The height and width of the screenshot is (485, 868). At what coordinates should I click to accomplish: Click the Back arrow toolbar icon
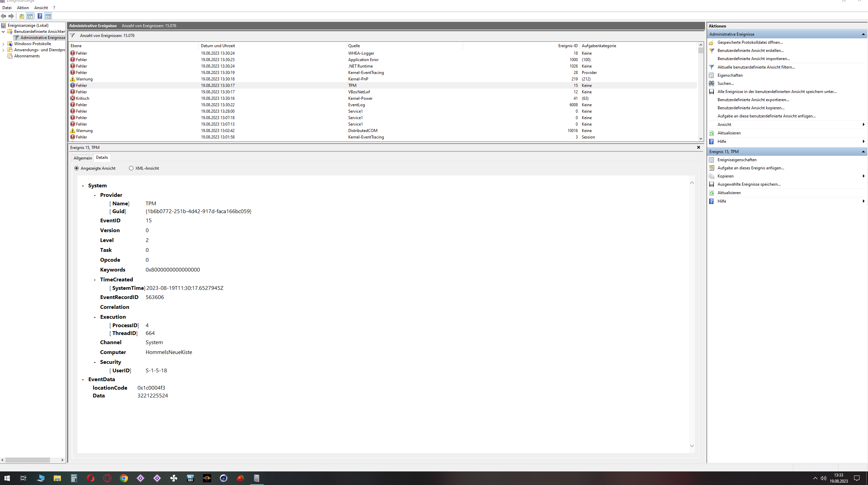tap(4, 16)
